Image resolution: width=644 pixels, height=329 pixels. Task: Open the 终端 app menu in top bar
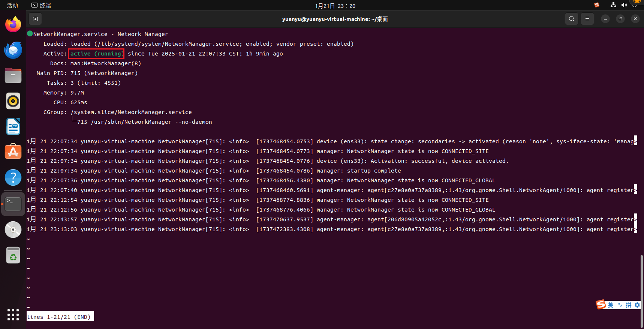[41, 5]
